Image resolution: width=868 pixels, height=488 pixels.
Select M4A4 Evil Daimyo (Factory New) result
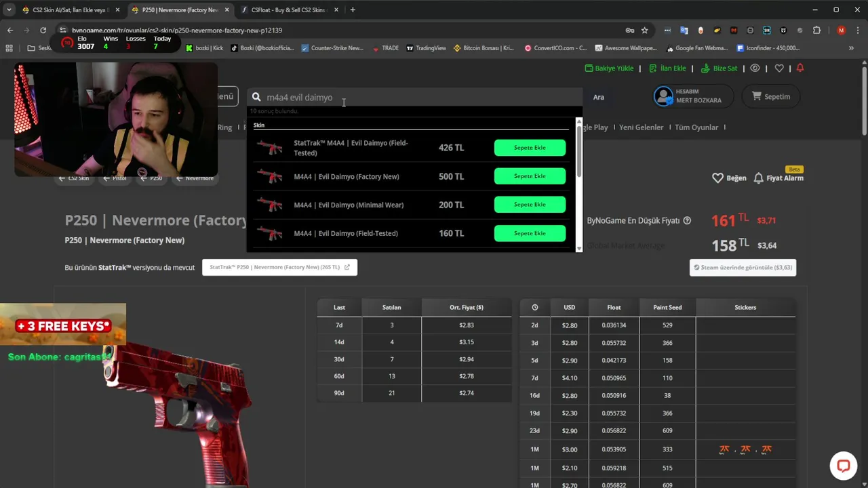pos(347,176)
